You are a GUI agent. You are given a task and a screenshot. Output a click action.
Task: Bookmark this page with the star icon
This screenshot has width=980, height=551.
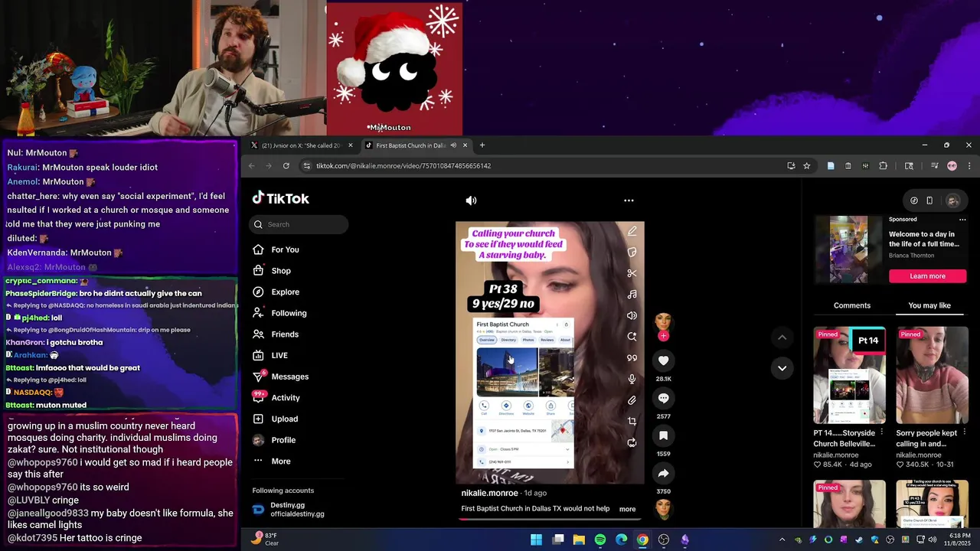pos(806,166)
